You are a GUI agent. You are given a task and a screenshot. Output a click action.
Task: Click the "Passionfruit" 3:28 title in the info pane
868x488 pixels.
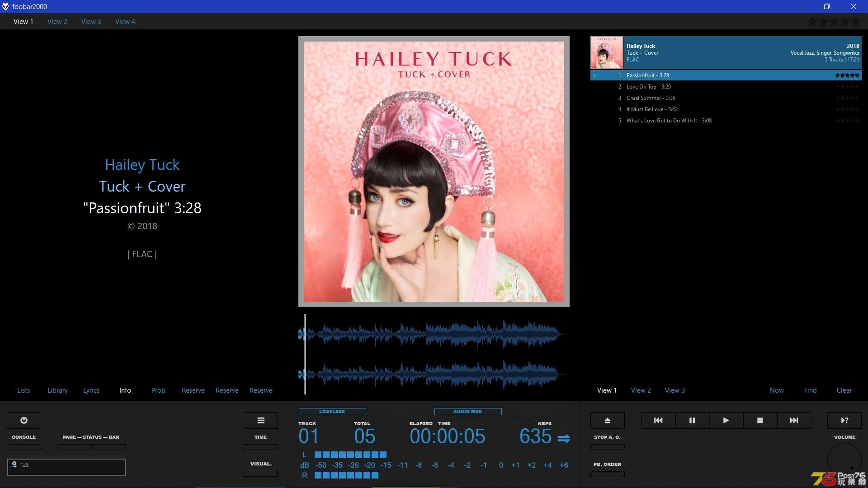[142, 208]
